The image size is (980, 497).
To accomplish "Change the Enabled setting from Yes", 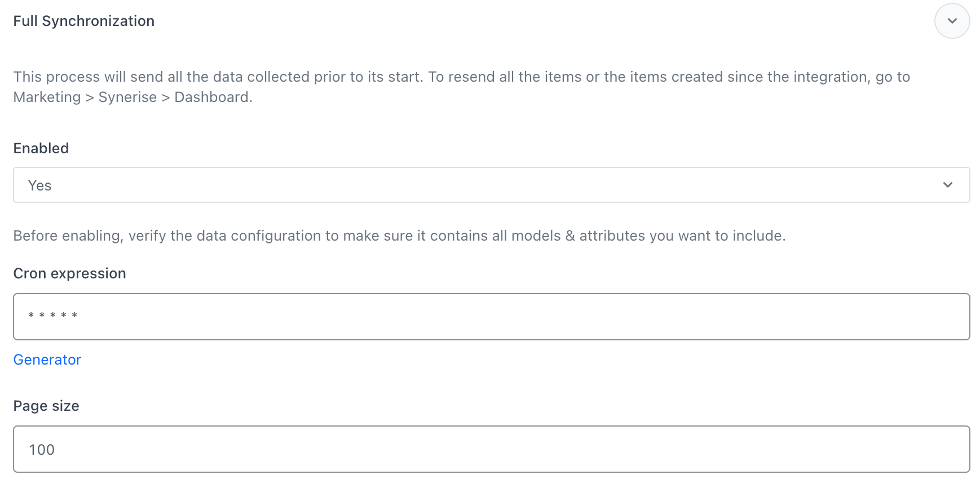I will [x=491, y=185].
